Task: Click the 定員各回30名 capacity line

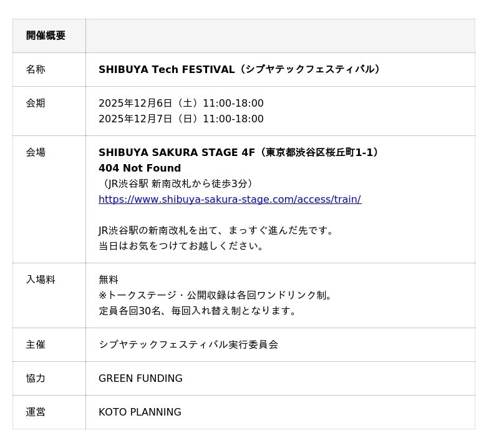Action: (199, 311)
